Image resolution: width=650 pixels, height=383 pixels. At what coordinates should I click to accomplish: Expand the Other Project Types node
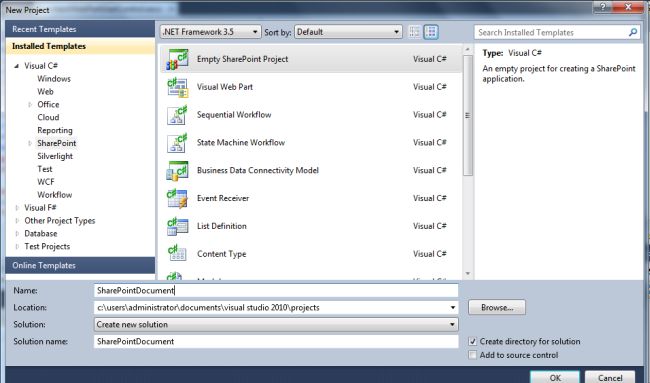(17, 221)
